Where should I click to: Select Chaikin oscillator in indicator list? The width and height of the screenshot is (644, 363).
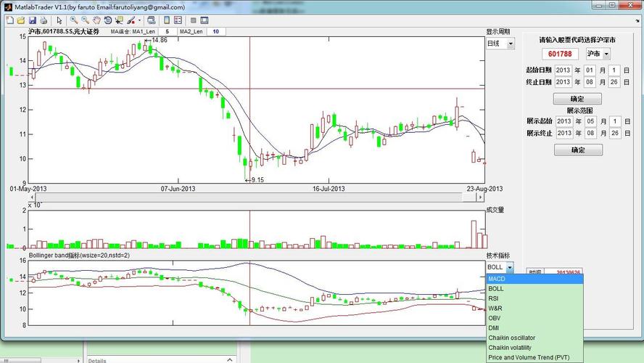click(x=534, y=338)
